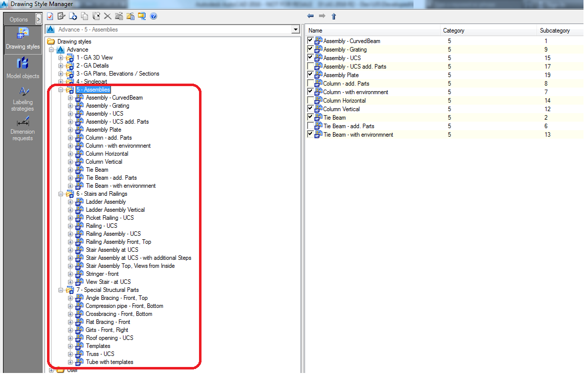Uncheck Column - with environmnent checkbox
The height and width of the screenshot is (388, 588).
(x=310, y=92)
